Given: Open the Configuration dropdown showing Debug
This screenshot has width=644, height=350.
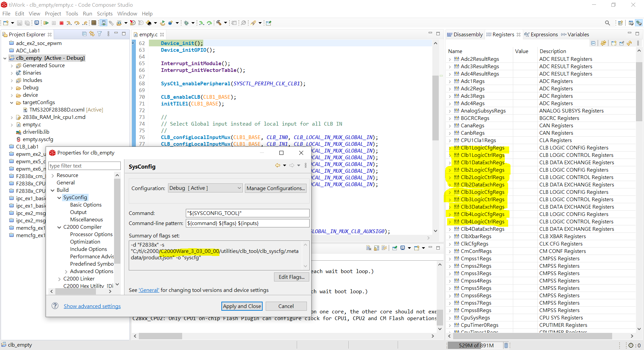Looking at the screenshot, I should tap(205, 188).
